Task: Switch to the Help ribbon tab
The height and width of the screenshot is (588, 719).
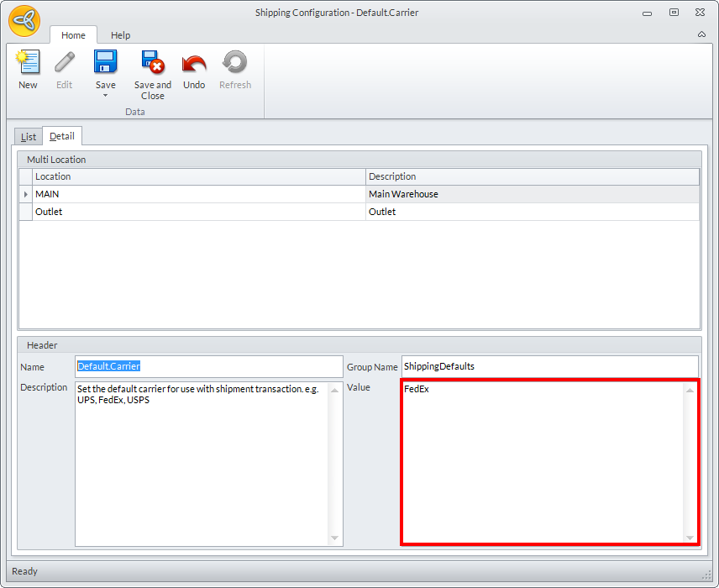Action: [x=121, y=35]
